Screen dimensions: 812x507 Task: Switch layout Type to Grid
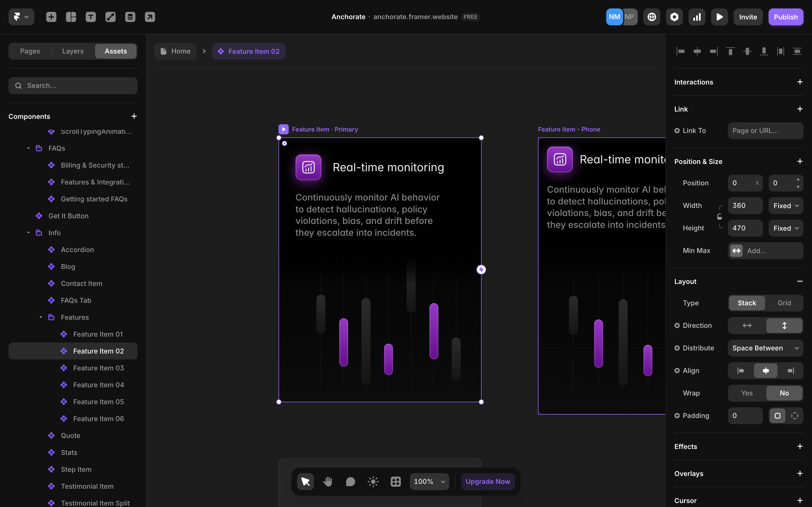click(784, 303)
